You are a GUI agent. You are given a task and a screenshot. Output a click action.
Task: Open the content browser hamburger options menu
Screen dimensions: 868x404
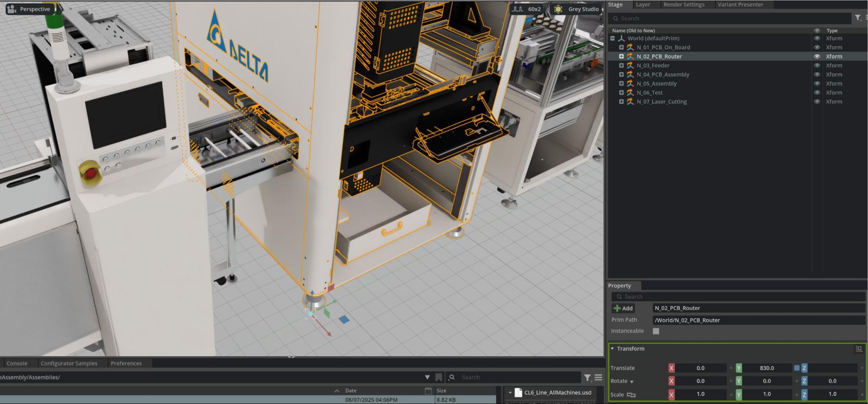click(598, 378)
